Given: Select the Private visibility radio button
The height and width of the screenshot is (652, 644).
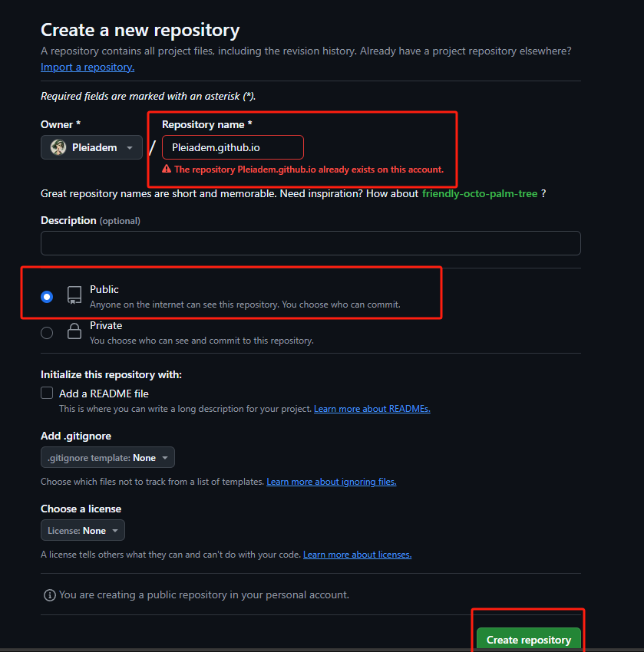Looking at the screenshot, I should (x=47, y=332).
